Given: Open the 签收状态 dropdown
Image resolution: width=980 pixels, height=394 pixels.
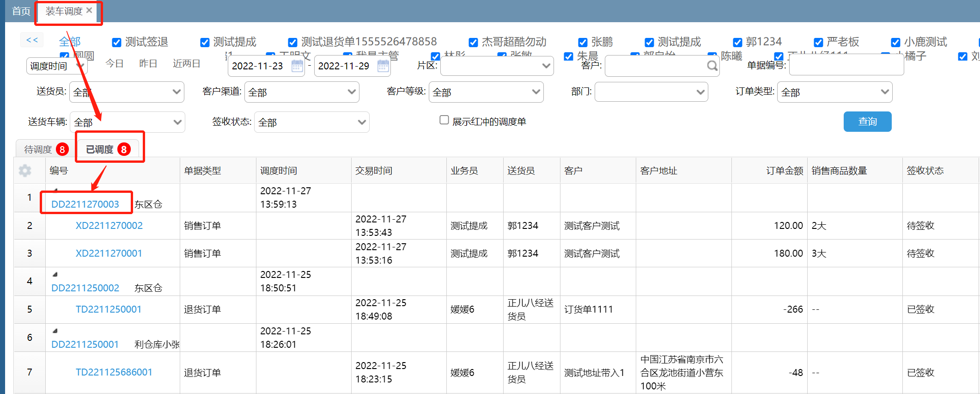Looking at the screenshot, I should pyautogui.click(x=312, y=122).
